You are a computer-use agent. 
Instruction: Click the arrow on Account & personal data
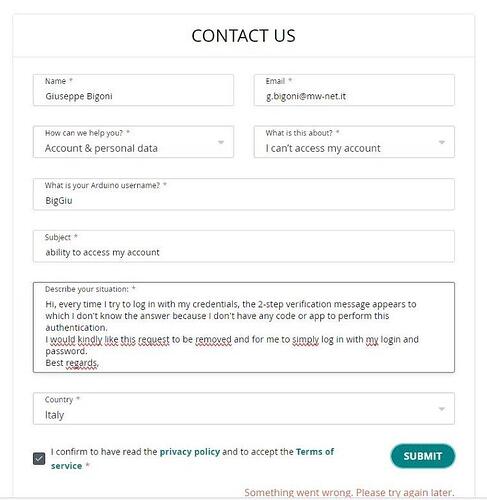tap(221, 142)
